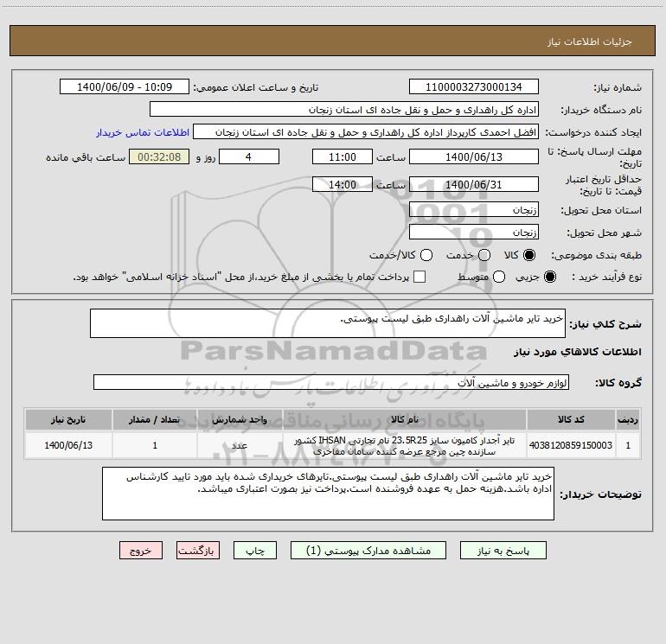The image size is (666, 644).
Task: Click the validity time 14:00 field
Action: click(343, 184)
